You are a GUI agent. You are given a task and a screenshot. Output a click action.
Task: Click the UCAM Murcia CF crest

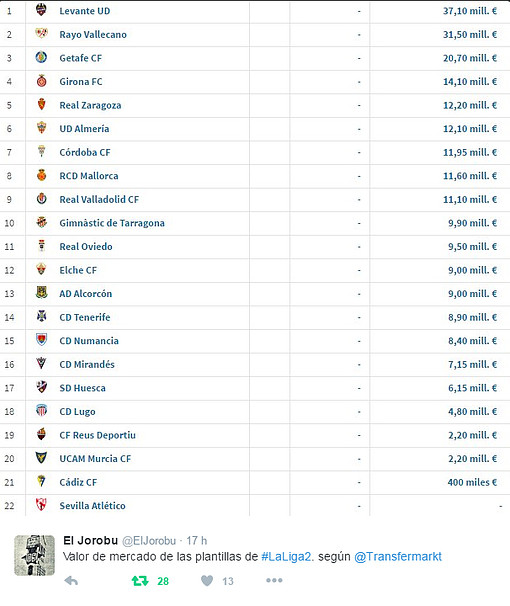[x=41, y=458]
